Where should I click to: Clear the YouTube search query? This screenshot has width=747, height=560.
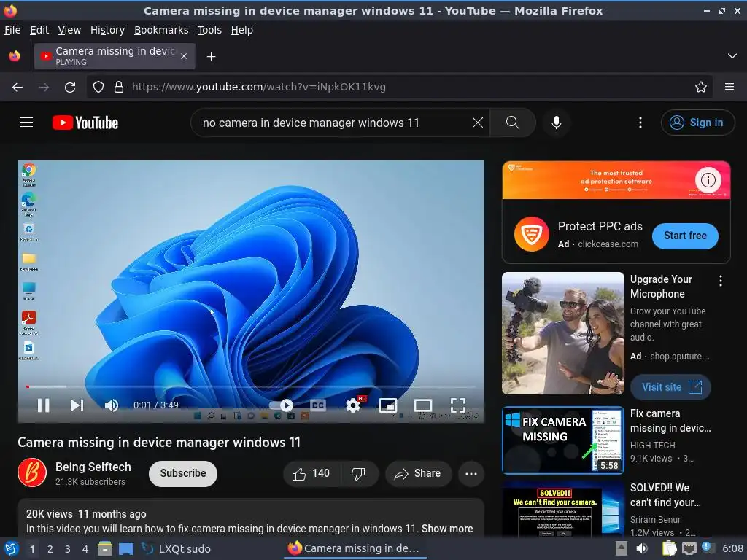477,122
